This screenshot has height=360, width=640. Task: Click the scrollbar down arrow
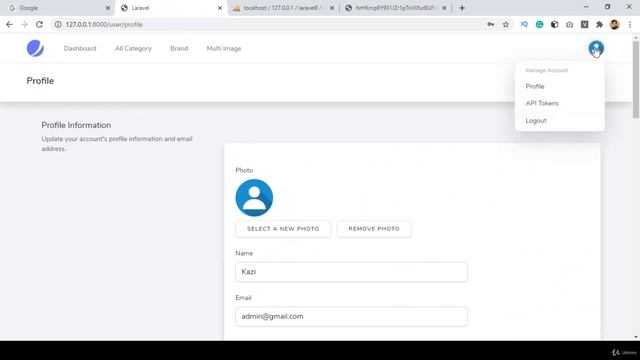pos(636,337)
